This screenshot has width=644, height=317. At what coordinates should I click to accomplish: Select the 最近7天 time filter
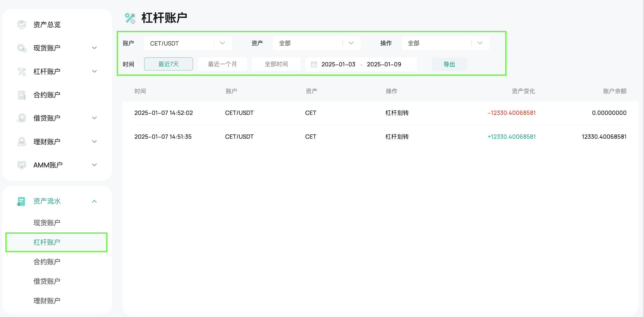[x=168, y=64]
